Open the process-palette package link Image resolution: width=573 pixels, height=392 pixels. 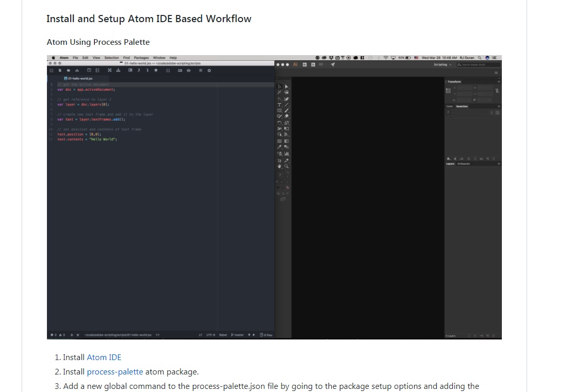(x=114, y=371)
